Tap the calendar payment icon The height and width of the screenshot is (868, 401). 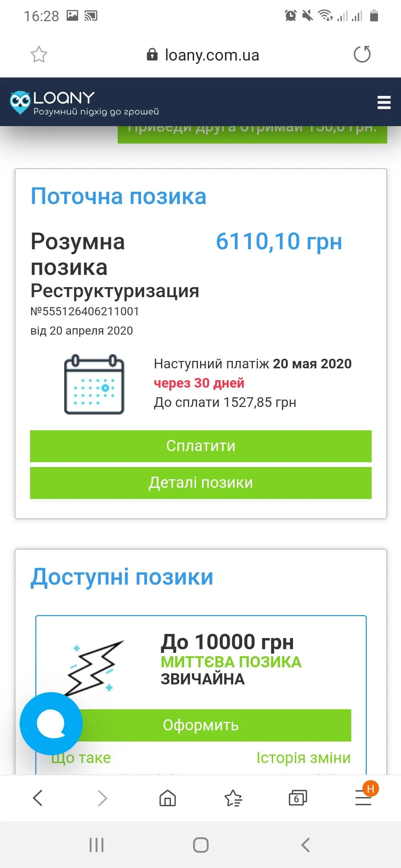[94, 384]
